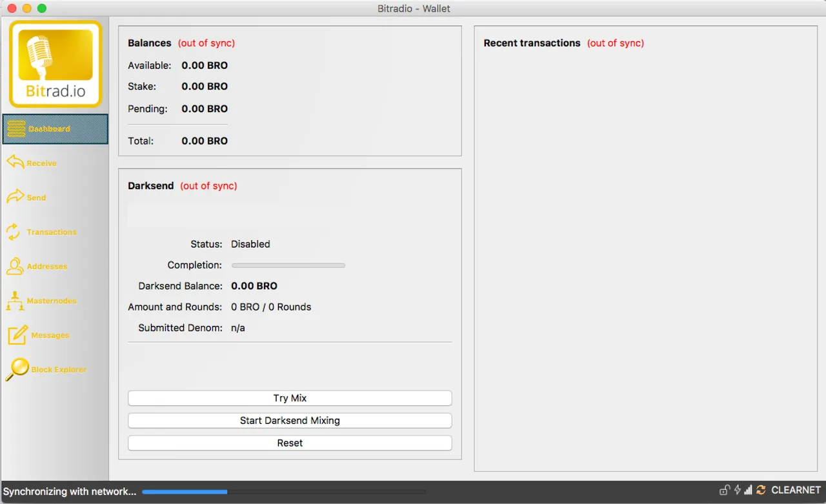Viewport: 826px width, 504px height.
Task: Click the wallet unlocked padlock icon
Action: 725,490
